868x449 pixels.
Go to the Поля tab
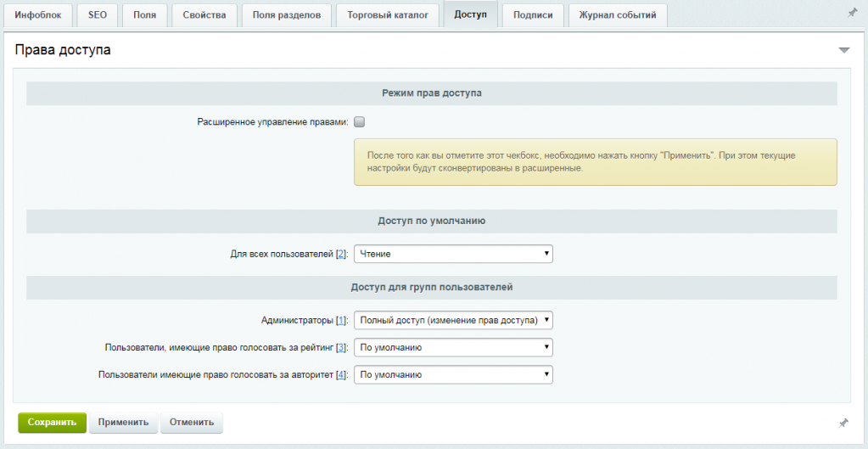[x=144, y=15]
